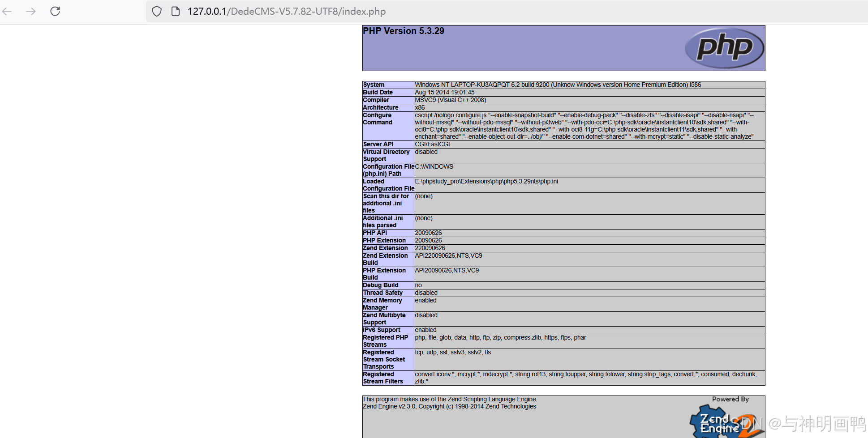This screenshot has height=438, width=868.
Task: Select the Windows NT LAPTOP system value
Action: 558,85
